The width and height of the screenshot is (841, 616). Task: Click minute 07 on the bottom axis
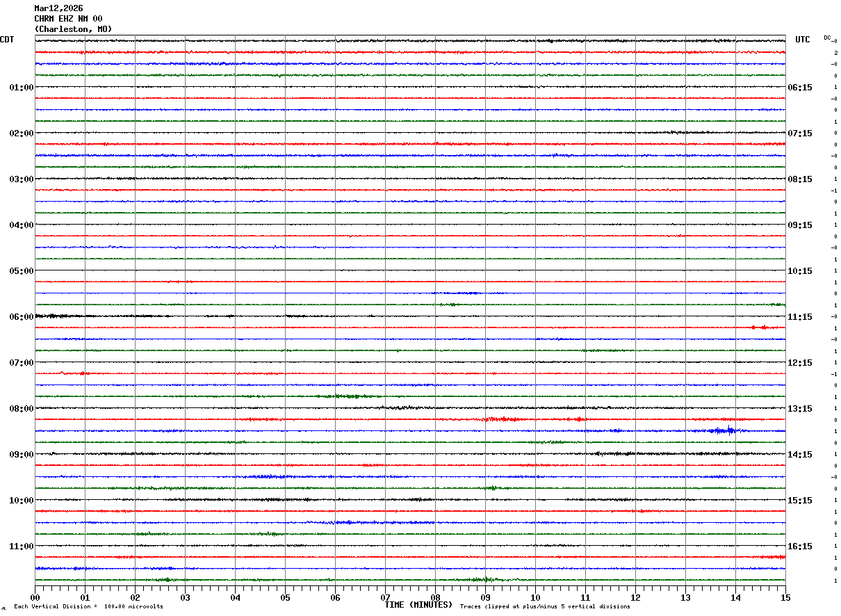[385, 597]
